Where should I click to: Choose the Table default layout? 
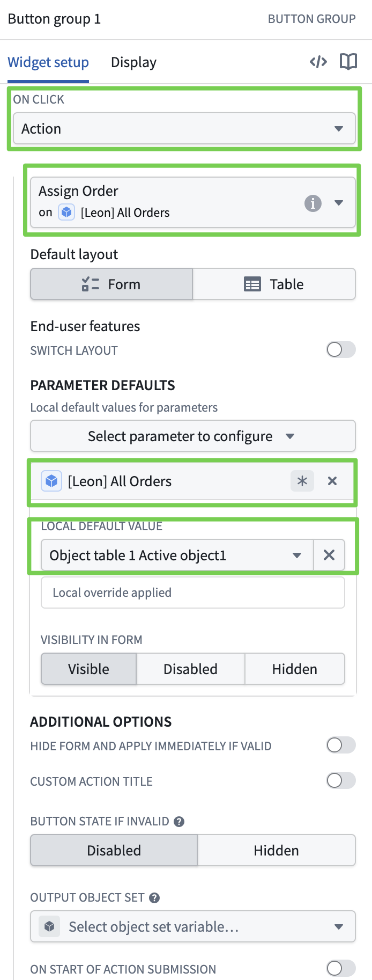[x=274, y=284]
